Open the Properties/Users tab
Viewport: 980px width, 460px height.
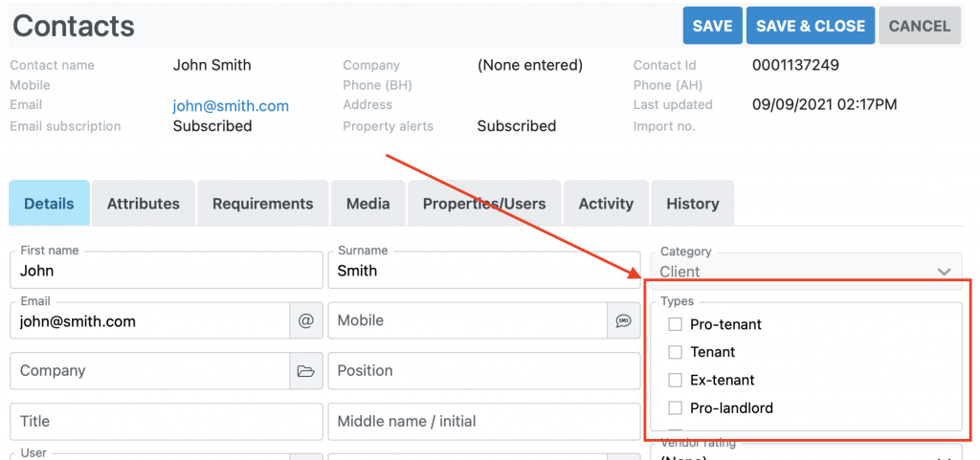tap(484, 204)
